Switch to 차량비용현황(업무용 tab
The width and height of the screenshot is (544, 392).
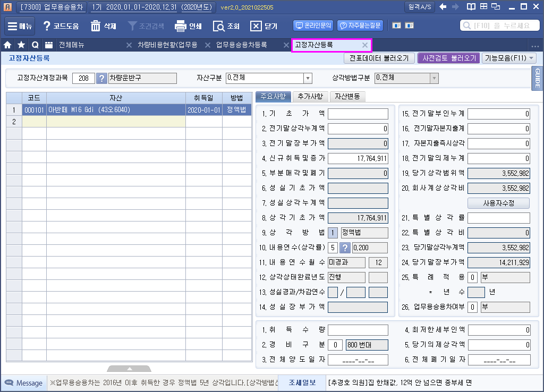(167, 45)
